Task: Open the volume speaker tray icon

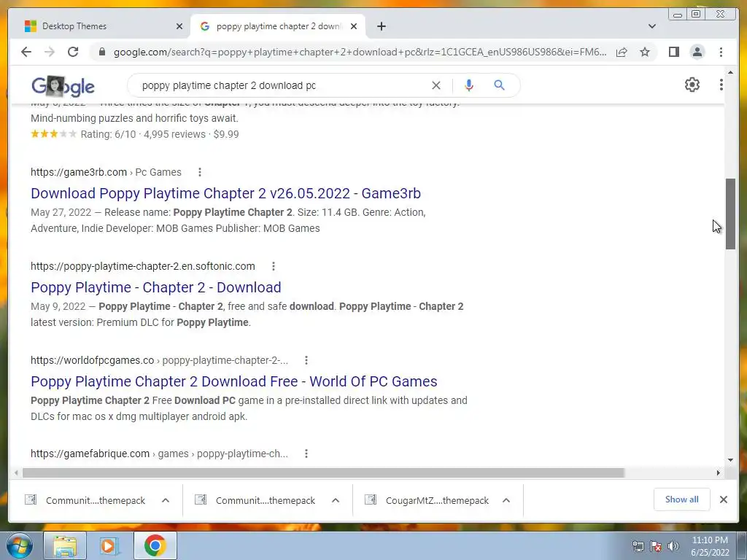Action: 673,546
